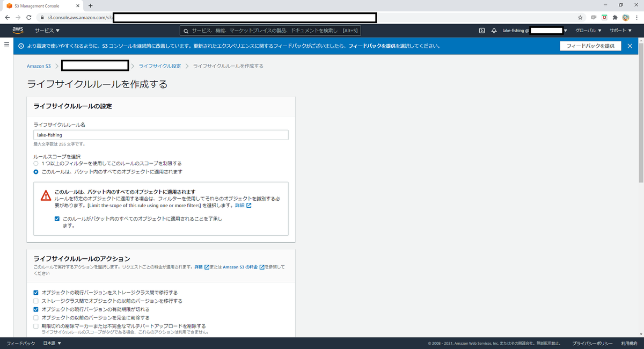The height and width of the screenshot is (349, 644).
Task: Click the AWS services search box
Action: [x=270, y=31]
